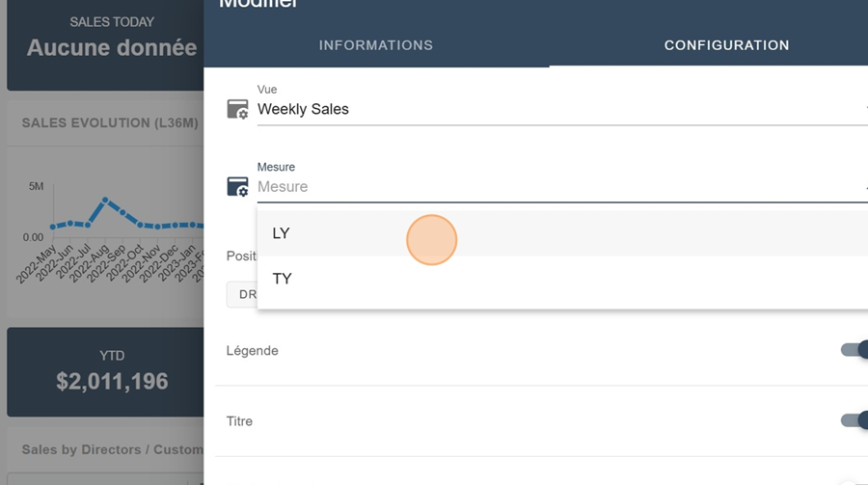Click the first data point on sales chart

pyautogui.click(x=53, y=228)
